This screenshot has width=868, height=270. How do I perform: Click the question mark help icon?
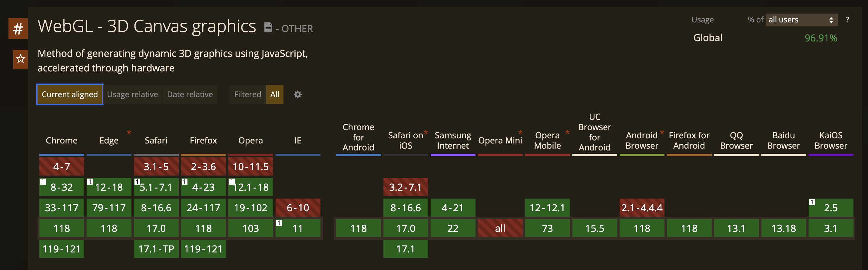[847, 20]
